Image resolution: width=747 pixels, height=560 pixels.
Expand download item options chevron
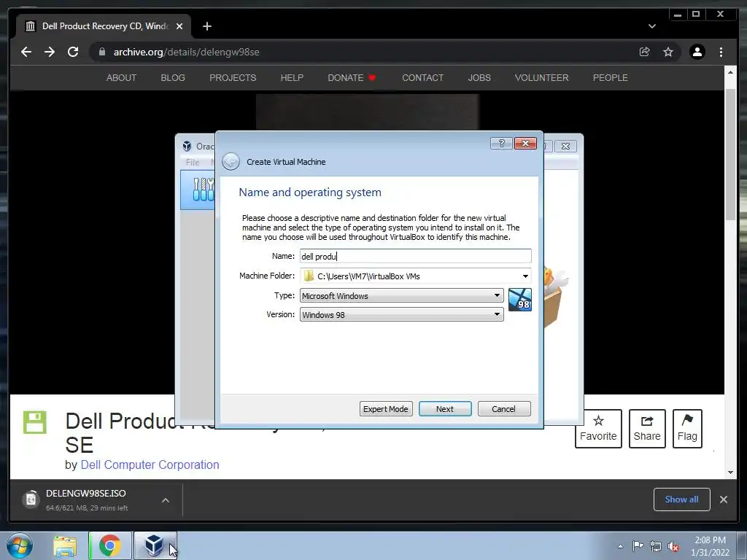166,500
